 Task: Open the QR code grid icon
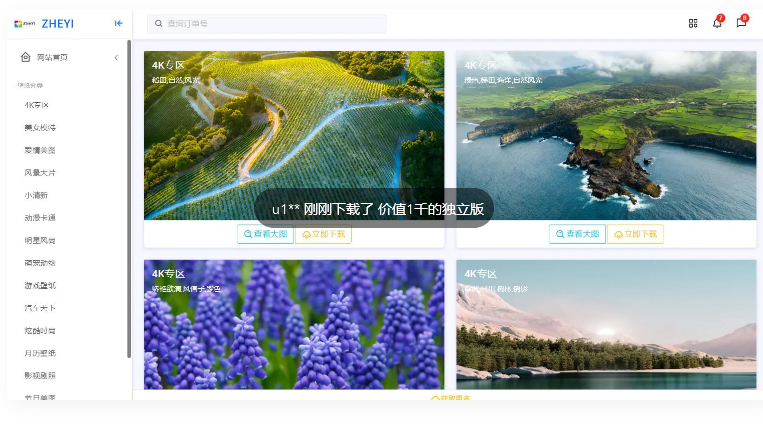[693, 23]
